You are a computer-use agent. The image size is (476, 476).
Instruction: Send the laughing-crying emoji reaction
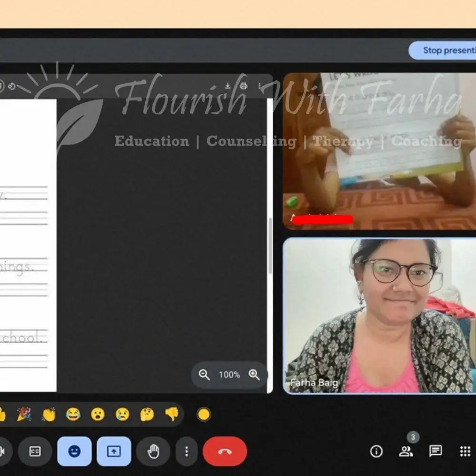pos(73,415)
